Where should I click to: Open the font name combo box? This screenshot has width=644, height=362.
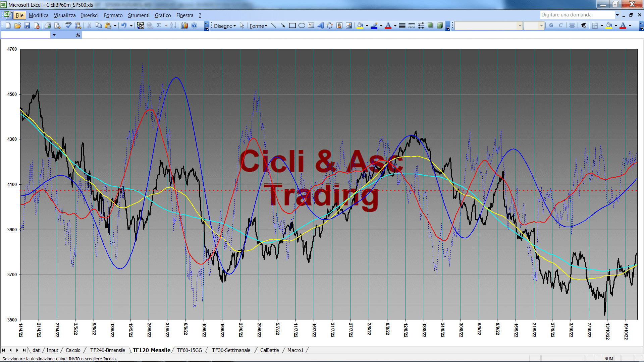pyautogui.click(x=489, y=25)
